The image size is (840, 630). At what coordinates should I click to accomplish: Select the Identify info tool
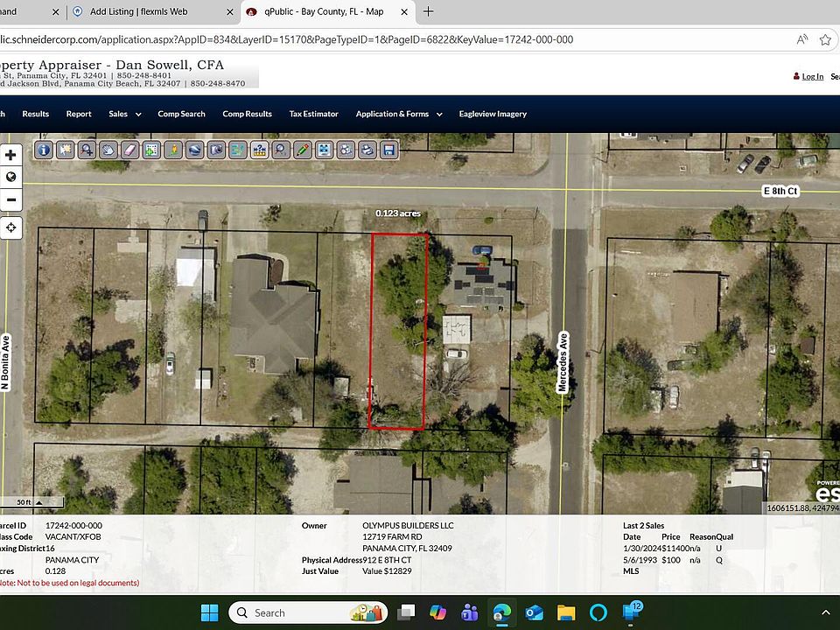click(43, 150)
